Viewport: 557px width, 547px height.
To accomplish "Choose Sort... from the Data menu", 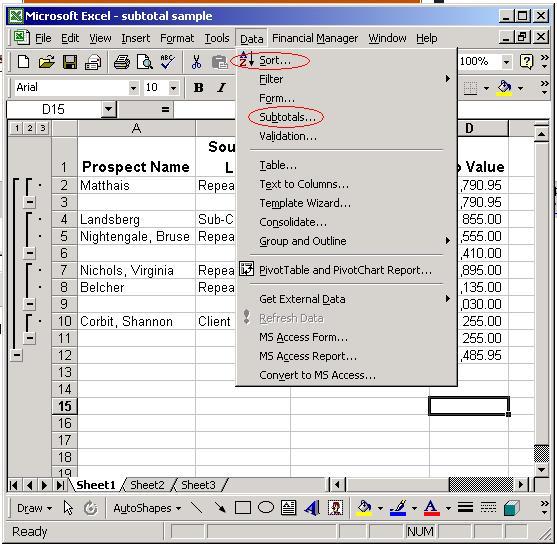I will coord(346,60).
